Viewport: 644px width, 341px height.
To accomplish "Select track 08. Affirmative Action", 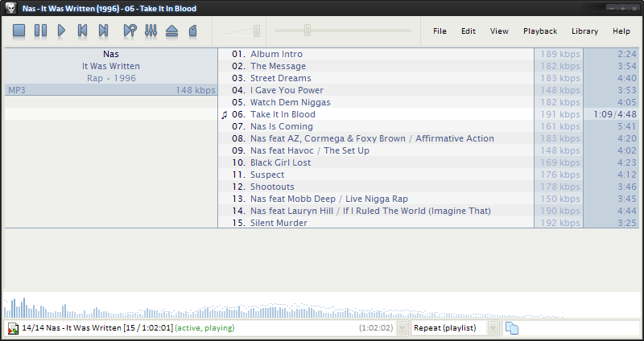I will (x=376, y=138).
